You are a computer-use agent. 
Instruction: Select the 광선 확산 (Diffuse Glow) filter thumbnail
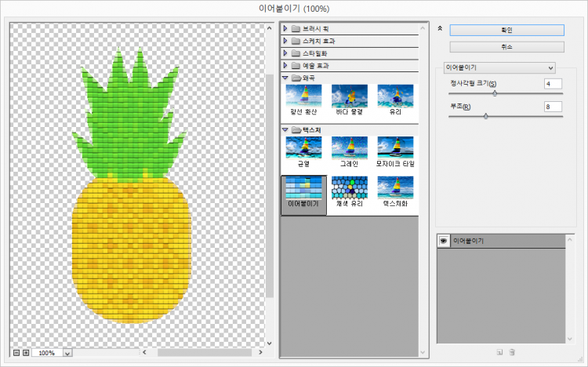[x=303, y=96]
